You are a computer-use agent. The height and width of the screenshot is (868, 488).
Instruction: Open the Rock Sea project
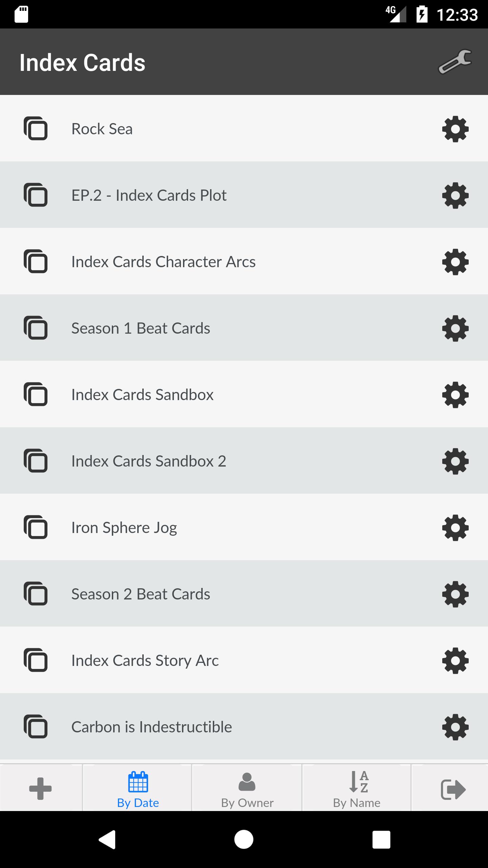(244, 128)
